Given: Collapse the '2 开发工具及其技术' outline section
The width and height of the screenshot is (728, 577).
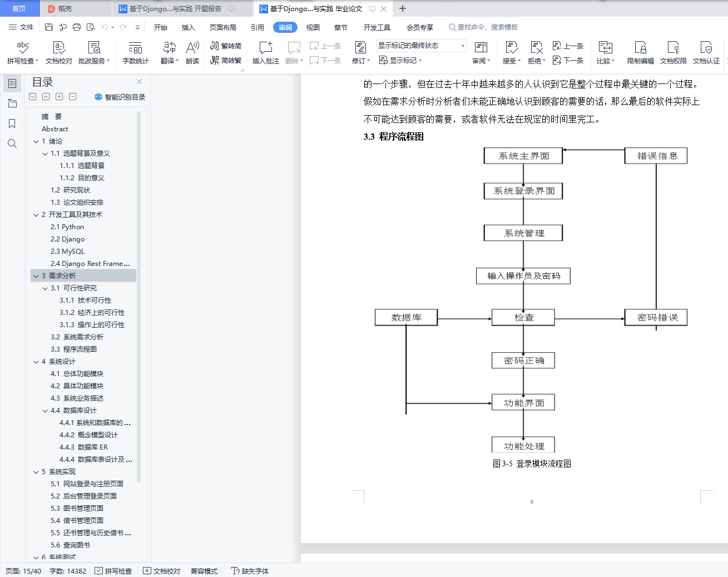Looking at the screenshot, I should [x=36, y=215].
